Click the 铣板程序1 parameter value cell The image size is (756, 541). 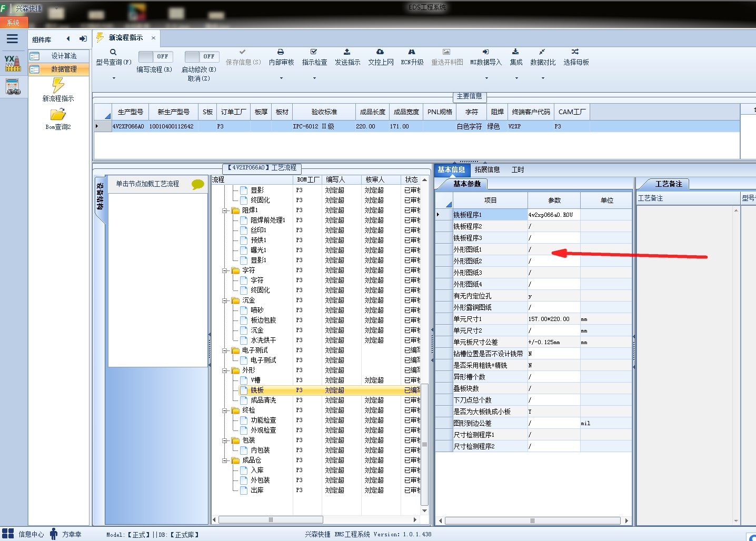tap(554, 215)
